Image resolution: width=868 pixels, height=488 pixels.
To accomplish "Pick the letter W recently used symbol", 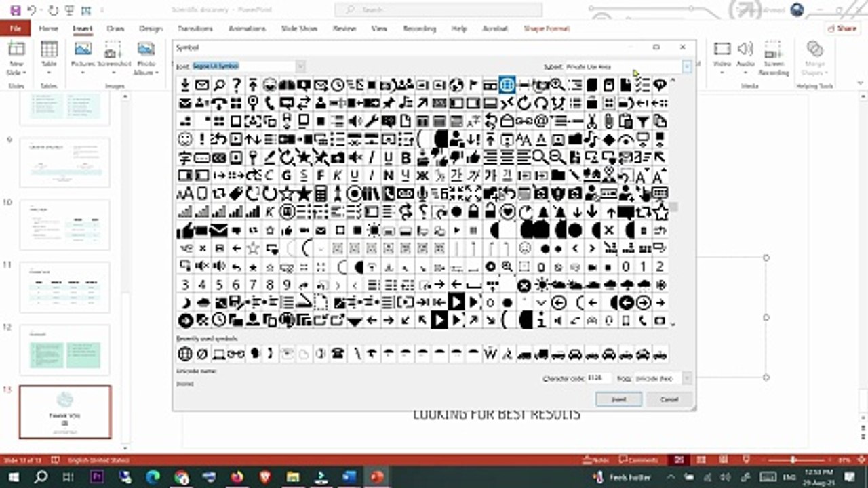I will [x=490, y=353].
